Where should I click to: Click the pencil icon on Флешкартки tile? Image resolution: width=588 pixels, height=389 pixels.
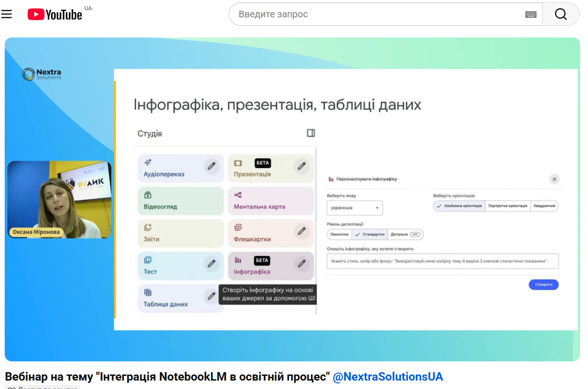pyautogui.click(x=302, y=231)
